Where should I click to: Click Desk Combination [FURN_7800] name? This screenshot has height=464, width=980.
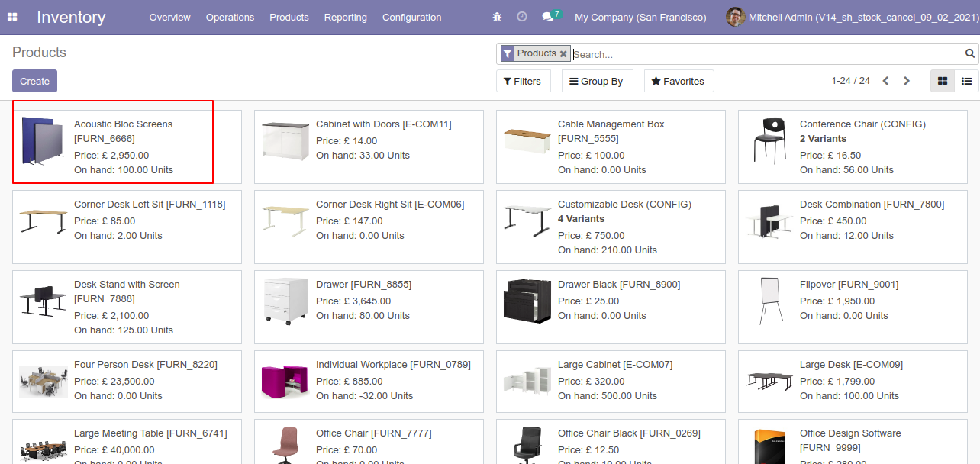872,205
